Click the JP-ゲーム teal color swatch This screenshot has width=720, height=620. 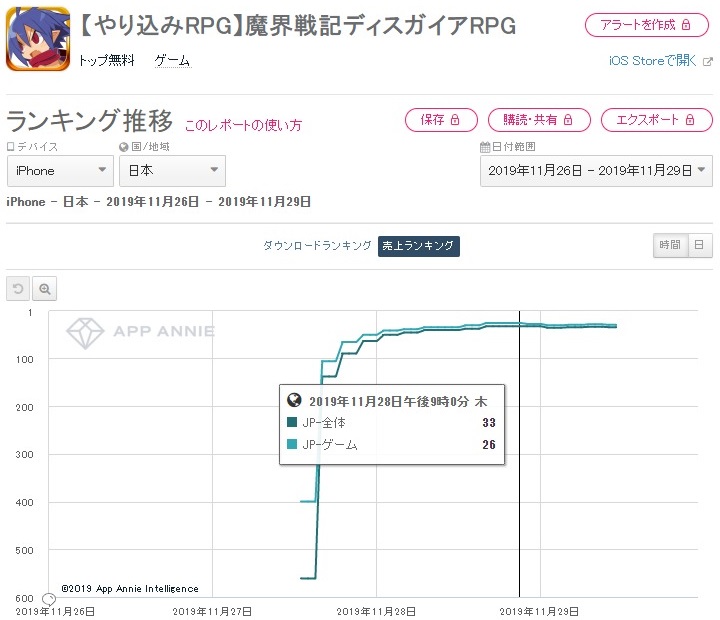tap(292, 444)
